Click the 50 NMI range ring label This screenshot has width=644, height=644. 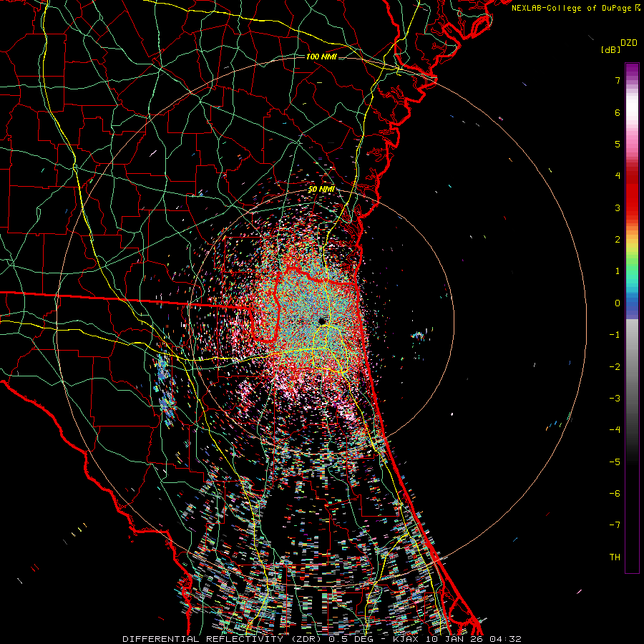pyautogui.click(x=321, y=189)
